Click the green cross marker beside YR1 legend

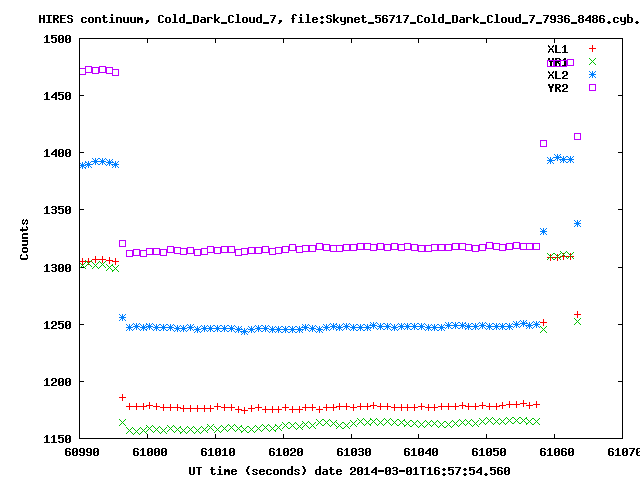pos(592,62)
